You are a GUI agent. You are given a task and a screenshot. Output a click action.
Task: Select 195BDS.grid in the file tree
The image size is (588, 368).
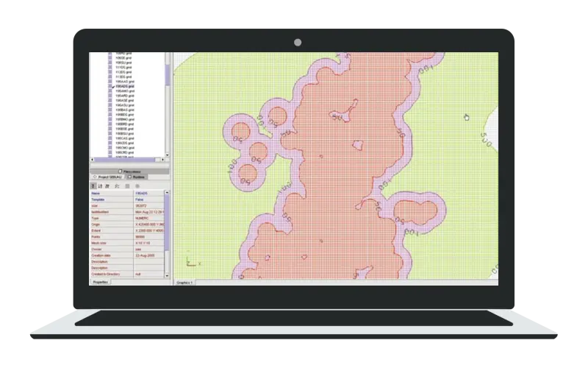(125, 115)
